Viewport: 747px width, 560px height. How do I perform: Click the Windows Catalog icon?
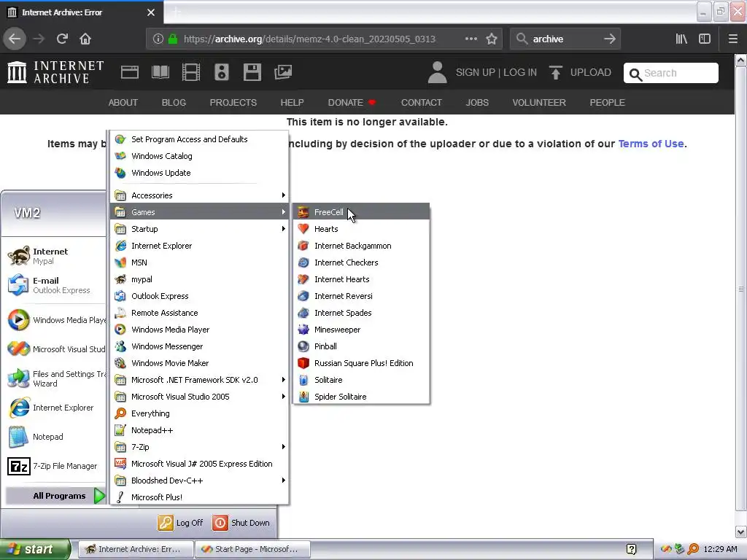pyautogui.click(x=120, y=156)
